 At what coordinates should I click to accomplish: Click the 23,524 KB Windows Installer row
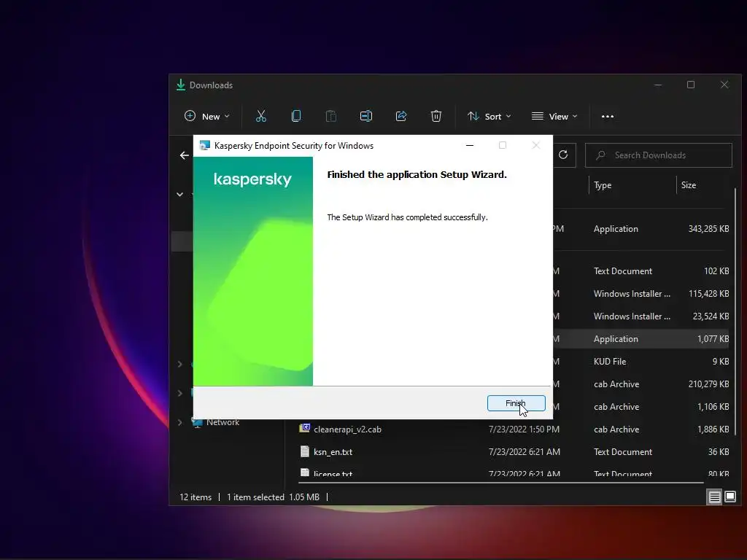(641, 316)
